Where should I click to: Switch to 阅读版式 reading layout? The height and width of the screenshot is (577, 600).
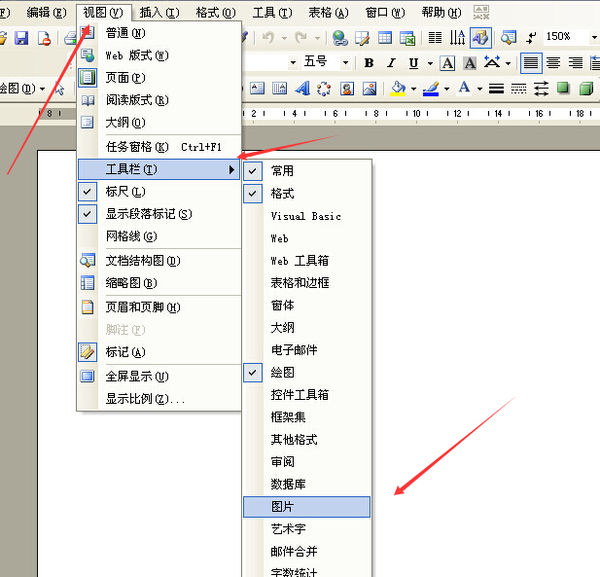[159, 100]
